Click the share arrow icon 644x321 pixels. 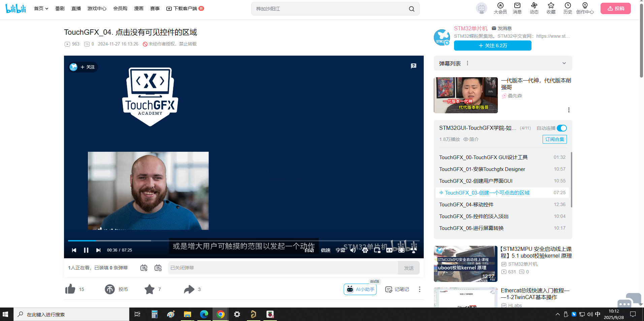pos(189,289)
